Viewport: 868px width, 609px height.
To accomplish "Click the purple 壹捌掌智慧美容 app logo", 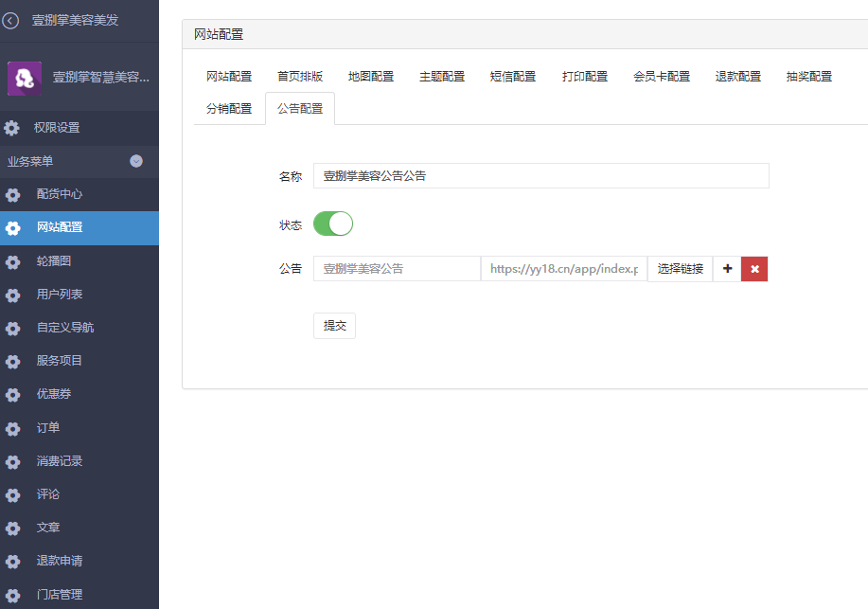I will coord(25,78).
